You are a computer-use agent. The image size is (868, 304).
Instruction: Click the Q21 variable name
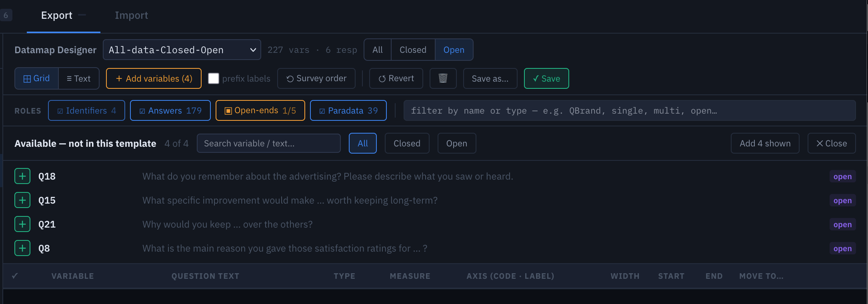pos(47,224)
